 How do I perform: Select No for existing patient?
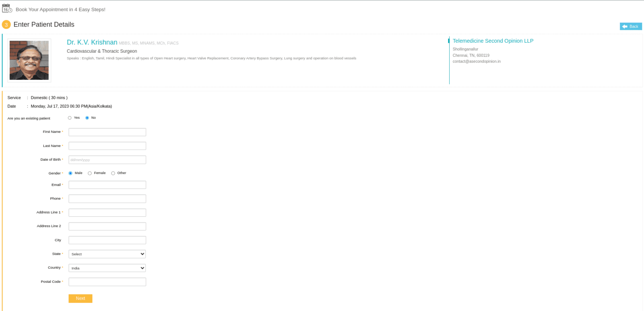[x=87, y=118]
